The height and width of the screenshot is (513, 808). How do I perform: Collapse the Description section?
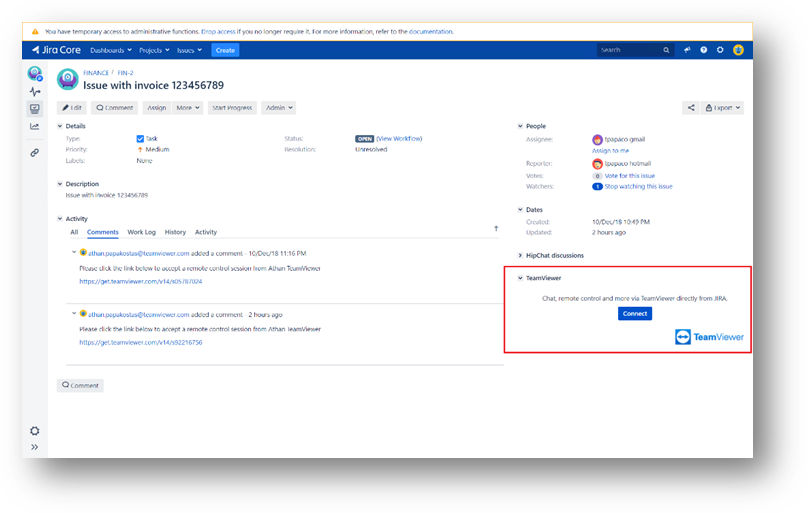tap(60, 184)
